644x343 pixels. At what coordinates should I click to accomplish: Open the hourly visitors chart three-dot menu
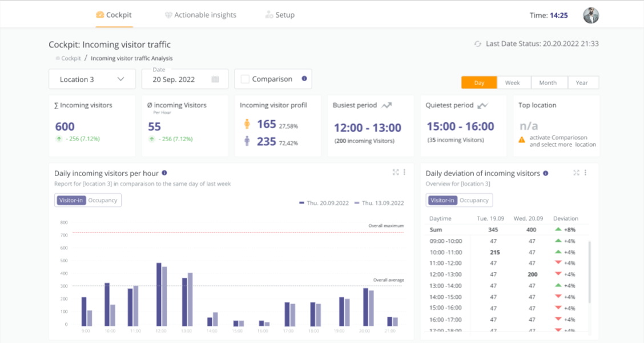pyautogui.click(x=404, y=173)
